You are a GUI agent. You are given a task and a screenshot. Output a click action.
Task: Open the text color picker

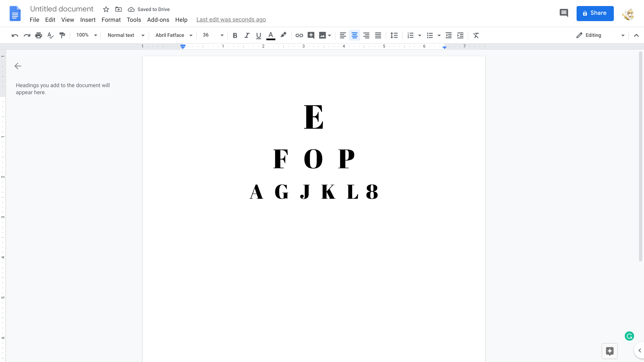(271, 35)
